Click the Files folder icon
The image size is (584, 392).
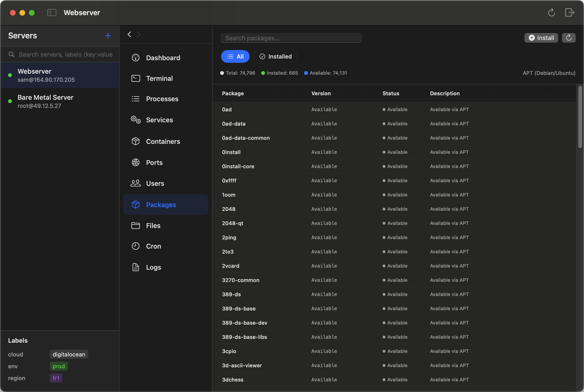click(136, 225)
